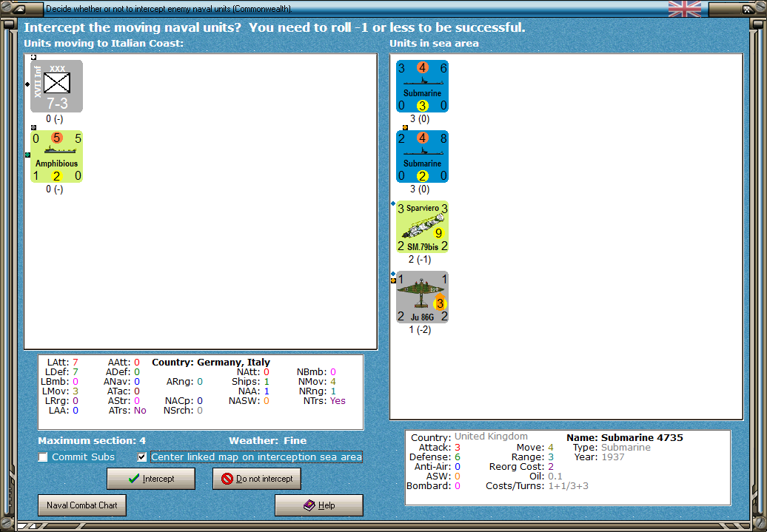767x532 pixels.
Task: Click the 'Oil: 0.1' value
Action: (546, 477)
